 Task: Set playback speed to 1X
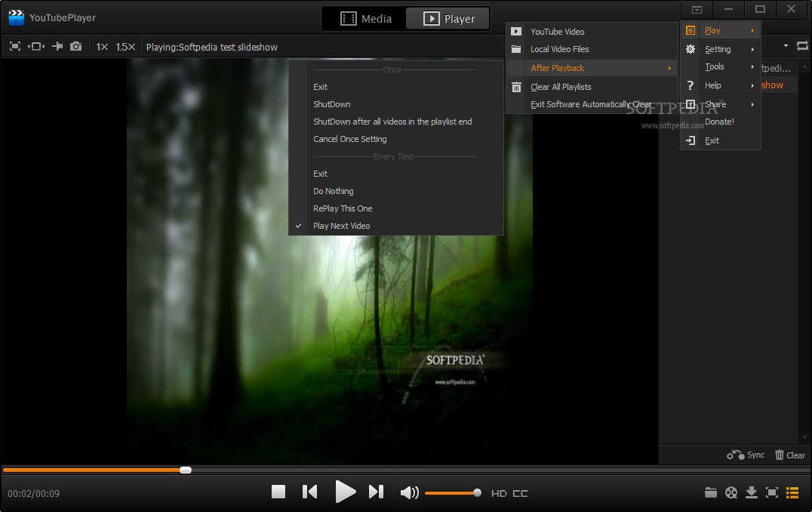(102, 47)
